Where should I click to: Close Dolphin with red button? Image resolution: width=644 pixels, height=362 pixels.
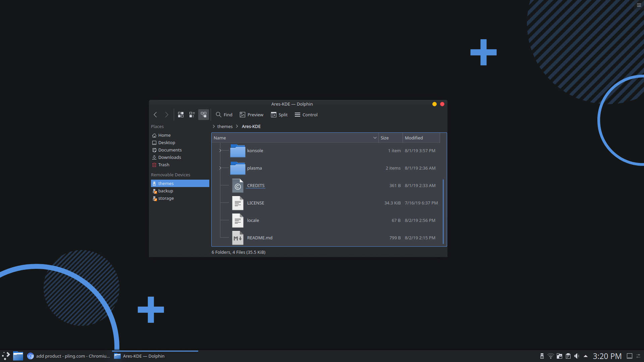click(442, 104)
